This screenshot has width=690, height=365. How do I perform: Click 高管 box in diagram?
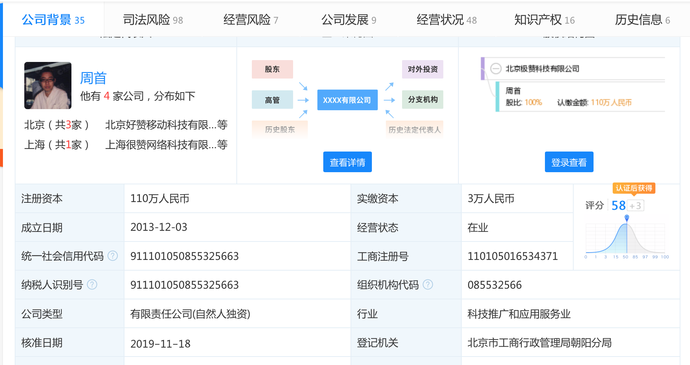[272, 100]
